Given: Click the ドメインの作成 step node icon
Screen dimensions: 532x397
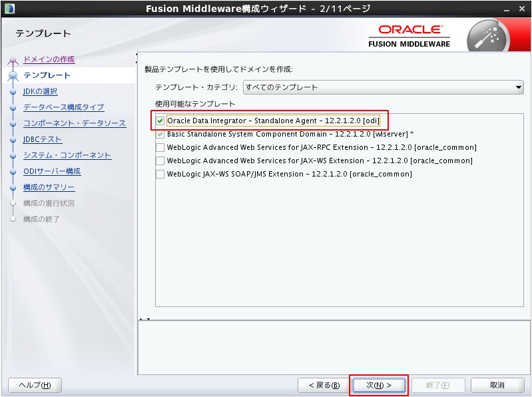Looking at the screenshot, I should (13, 61).
